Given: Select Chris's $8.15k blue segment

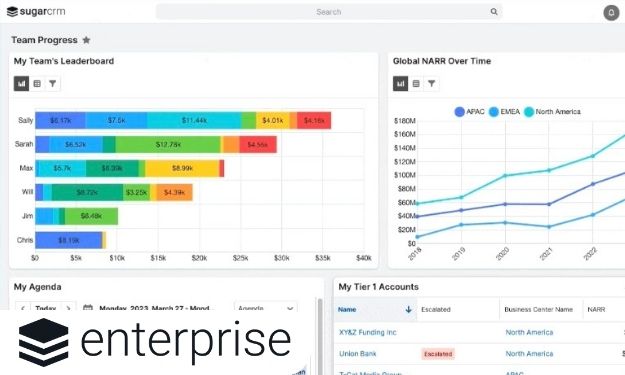Looking at the screenshot, I should tap(69, 240).
